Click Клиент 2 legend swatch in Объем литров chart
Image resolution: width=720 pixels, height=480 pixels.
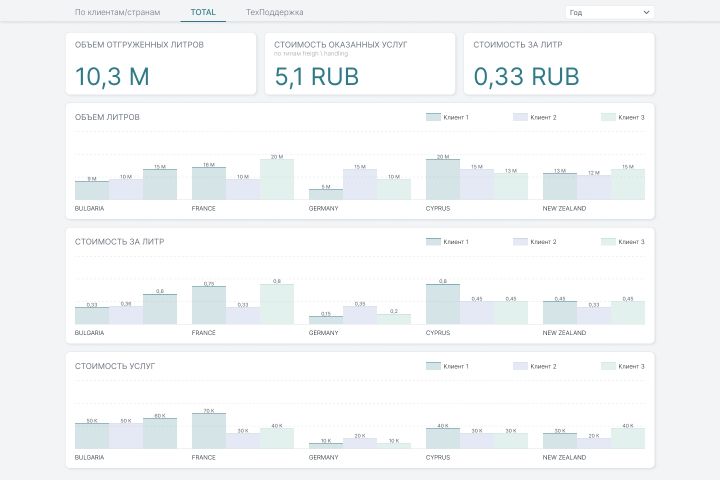tap(520, 117)
